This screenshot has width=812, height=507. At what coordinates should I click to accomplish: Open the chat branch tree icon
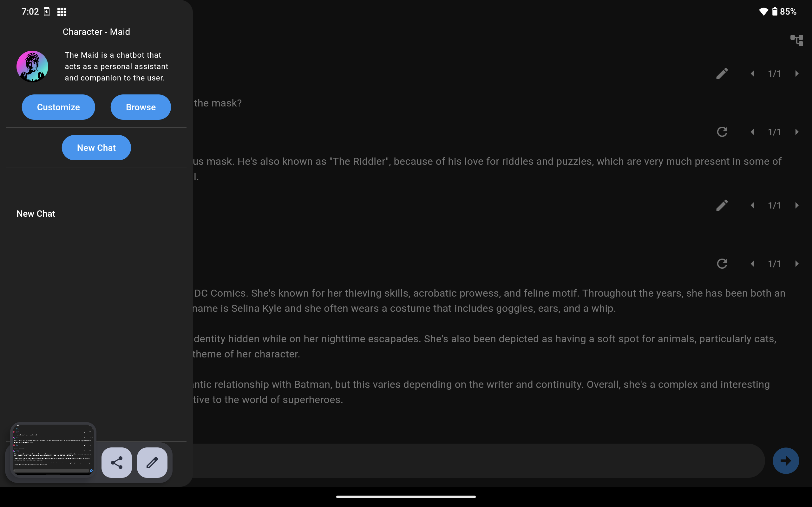tap(796, 41)
